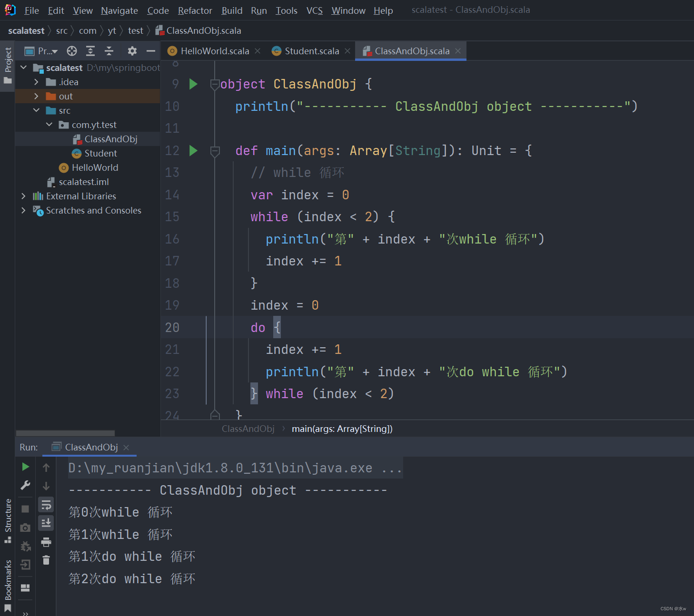
Task: Open the VCS menu
Action: pyautogui.click(x=314, y=10)
